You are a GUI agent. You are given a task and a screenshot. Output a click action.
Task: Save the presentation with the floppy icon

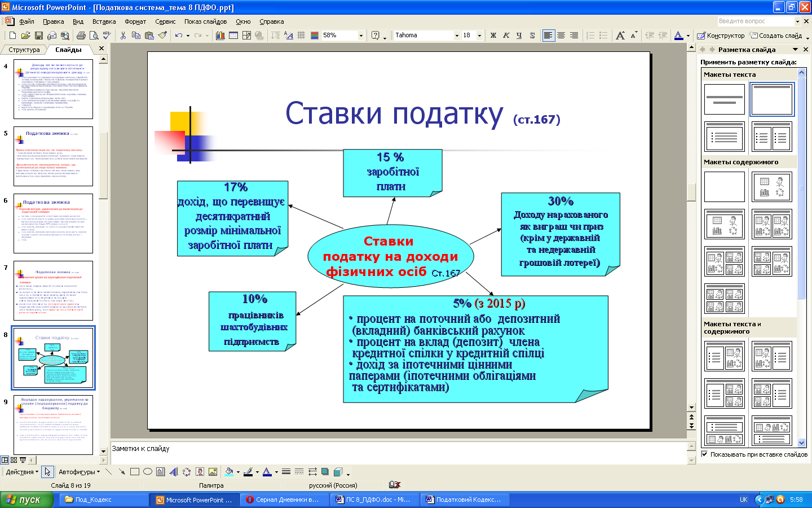tap(38, 35)
